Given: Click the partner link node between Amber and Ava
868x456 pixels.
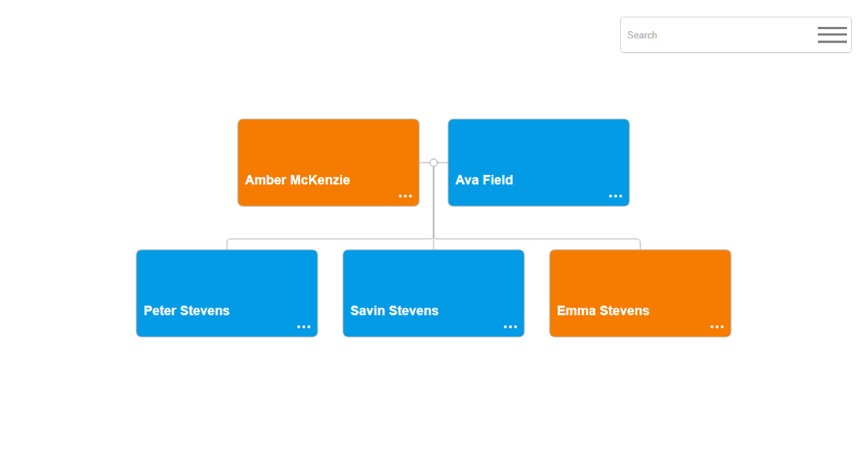Looking at the screenshot, I should (433, 162).
